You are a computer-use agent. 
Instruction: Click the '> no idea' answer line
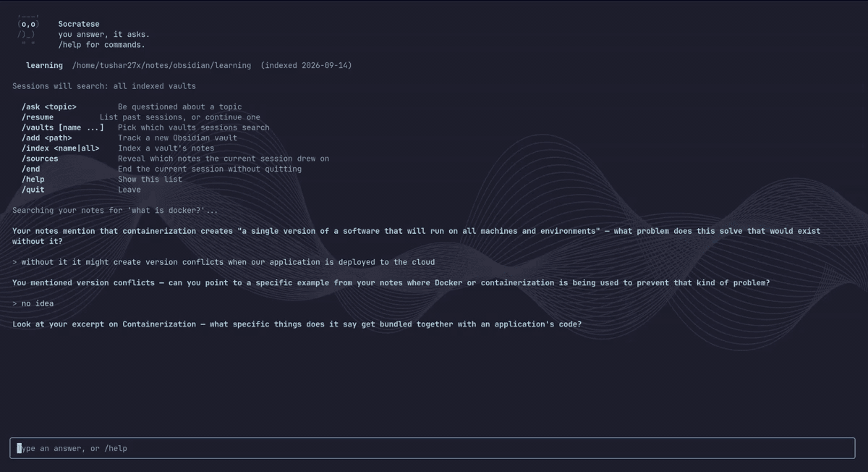pyautogui.click(x=33, y=303)
